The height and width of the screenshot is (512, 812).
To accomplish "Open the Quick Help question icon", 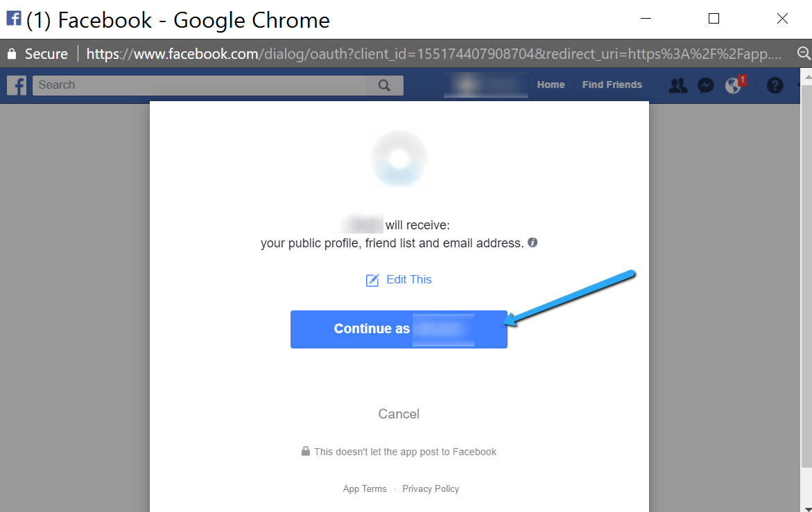I will click(775, 85).
